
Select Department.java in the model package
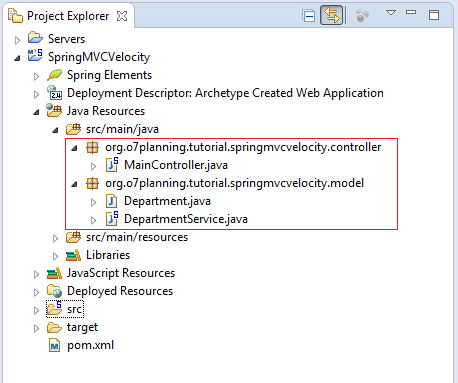[x=167, y=201]
